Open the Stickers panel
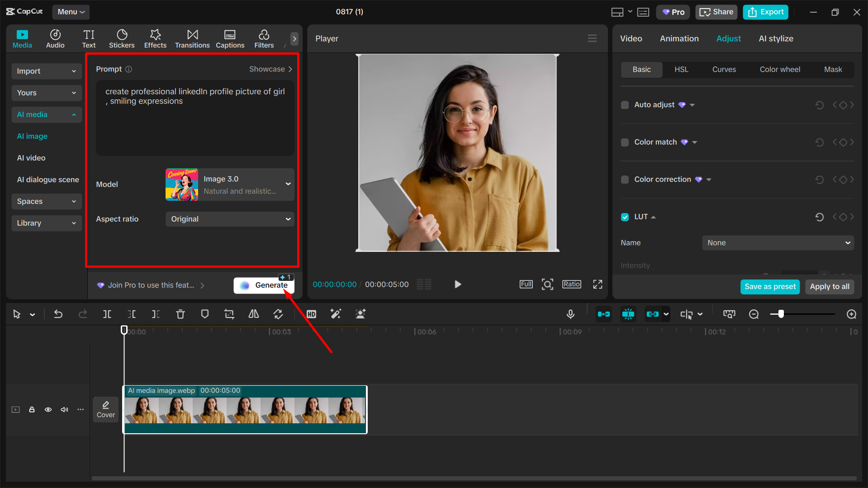 coord(122,39)
